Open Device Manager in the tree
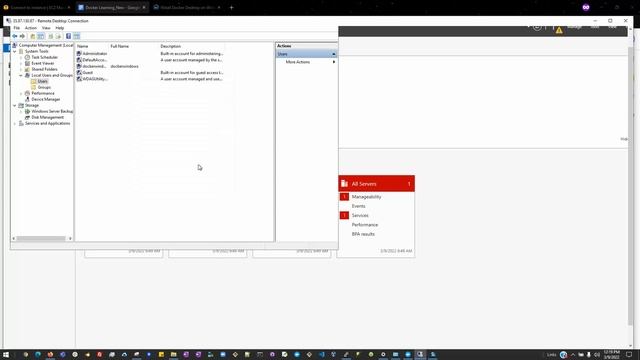Screen dimensions: 640x360 pos(46,99)
